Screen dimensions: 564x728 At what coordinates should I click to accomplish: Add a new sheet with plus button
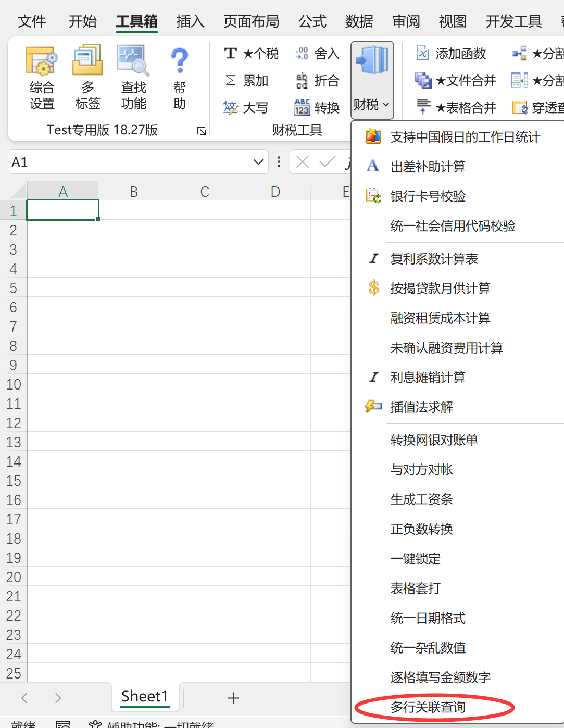[233, 698]
